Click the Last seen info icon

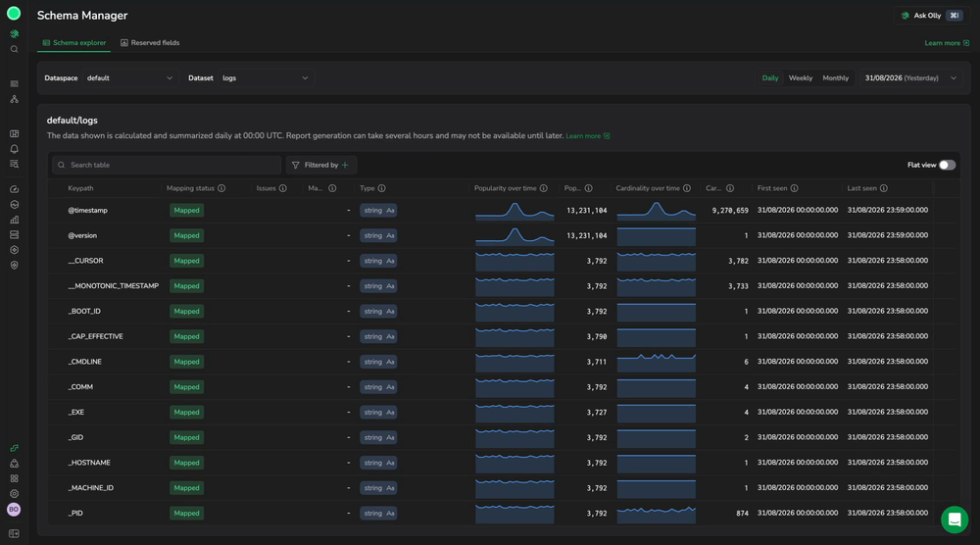coord(883,188)
